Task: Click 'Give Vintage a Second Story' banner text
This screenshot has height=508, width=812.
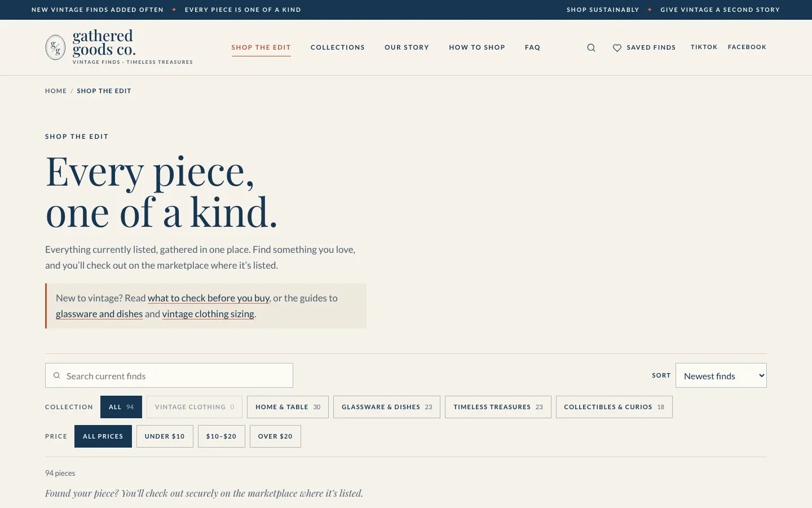Action: (720, 10)
